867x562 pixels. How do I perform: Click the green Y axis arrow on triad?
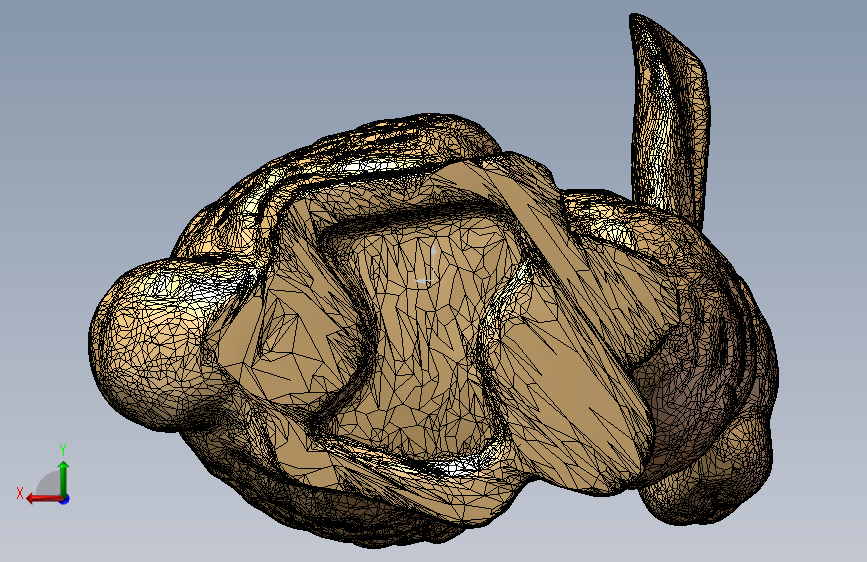(x=64, y=477)
